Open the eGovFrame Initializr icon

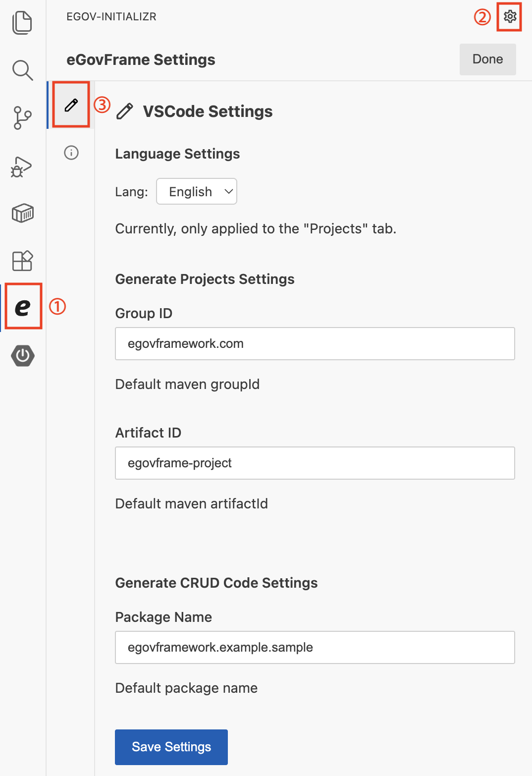[23, 307]
